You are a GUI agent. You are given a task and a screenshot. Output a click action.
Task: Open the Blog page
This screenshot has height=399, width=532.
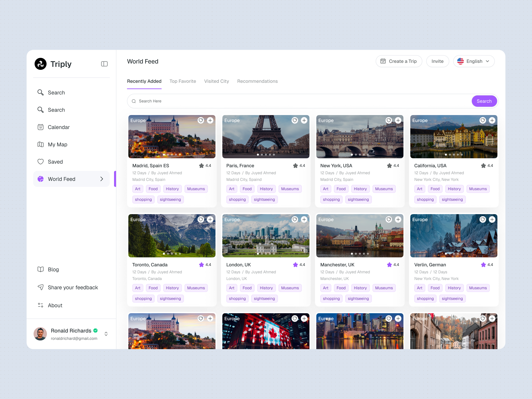[x=53, y=269]
